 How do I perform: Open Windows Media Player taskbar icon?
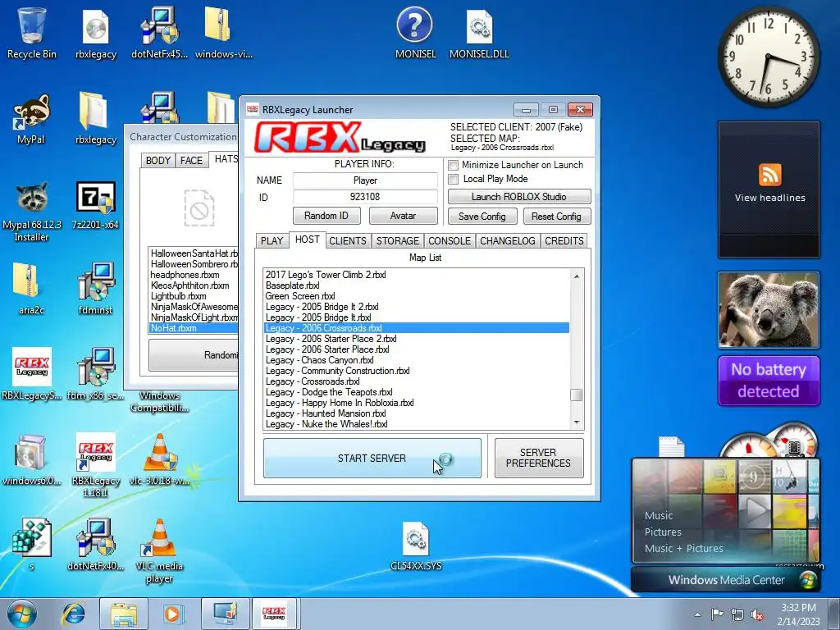172,614
